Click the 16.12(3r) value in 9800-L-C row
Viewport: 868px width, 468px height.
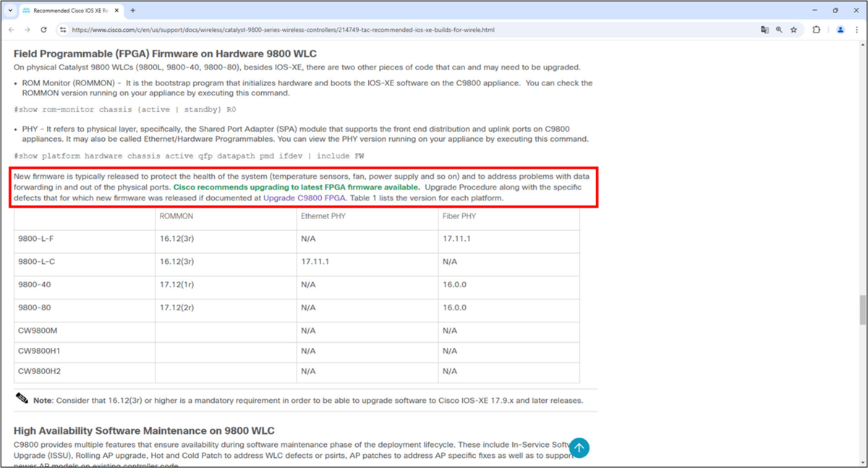click(x=176, y=260)
